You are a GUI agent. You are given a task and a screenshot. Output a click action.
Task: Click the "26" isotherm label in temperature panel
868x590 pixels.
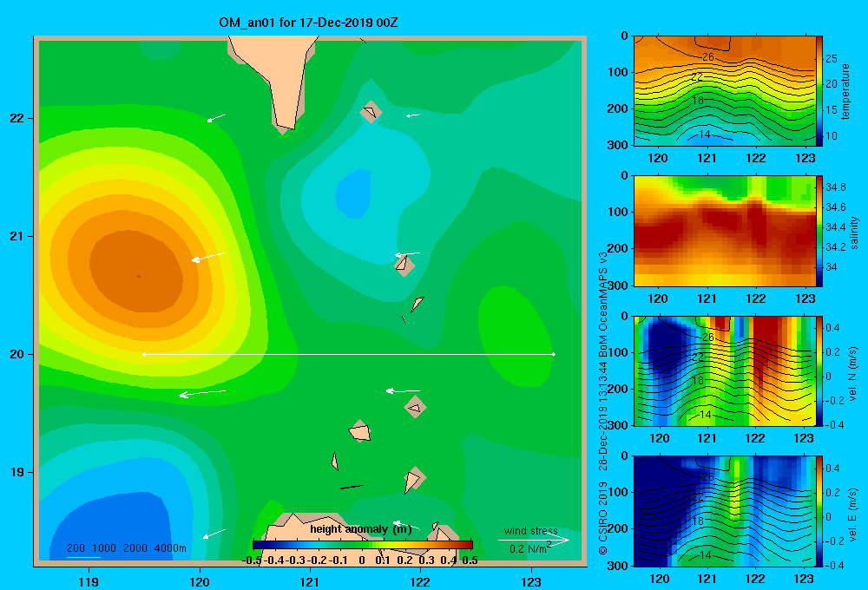tap(708, 57)
